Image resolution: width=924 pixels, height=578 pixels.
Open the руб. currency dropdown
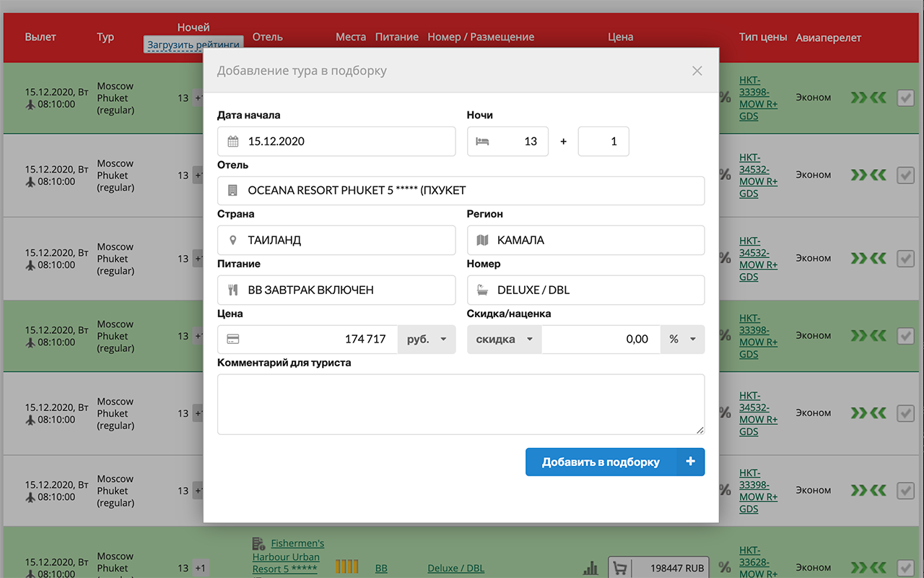coord(427,339)
